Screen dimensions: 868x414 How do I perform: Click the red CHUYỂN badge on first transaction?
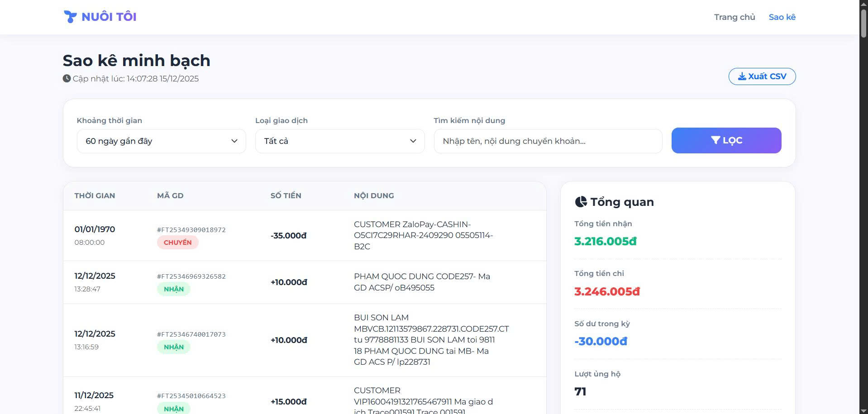pyautogui.click(x=177, y=243)
